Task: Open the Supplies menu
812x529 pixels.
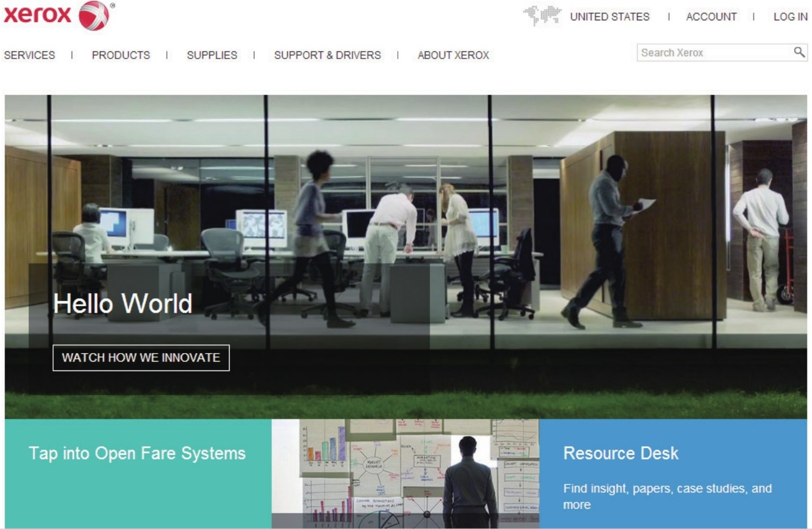Action: [212, 55]
